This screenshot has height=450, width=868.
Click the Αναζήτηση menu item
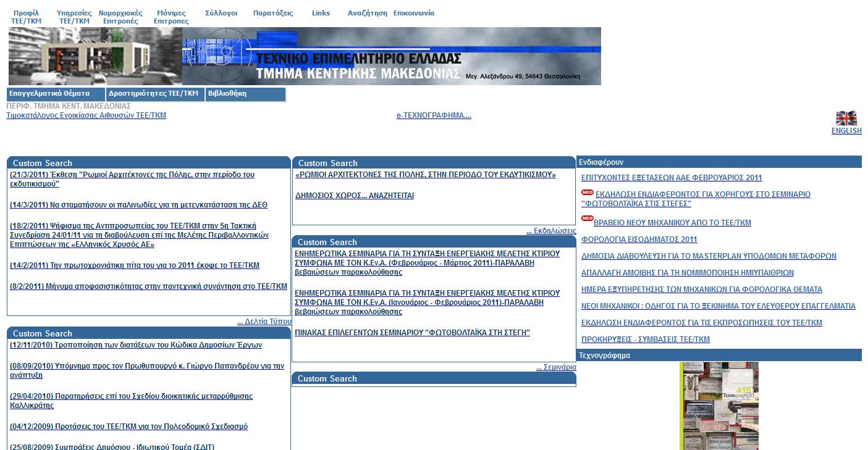(x=367, y=13)
